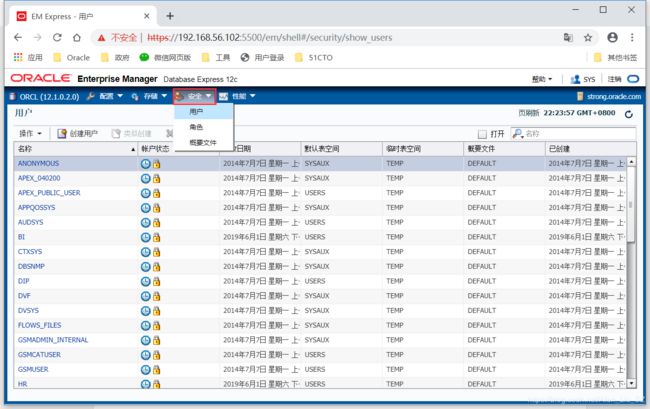Click the browser address bar URL
The image size is (650, 409).
[x=269, y=38]
